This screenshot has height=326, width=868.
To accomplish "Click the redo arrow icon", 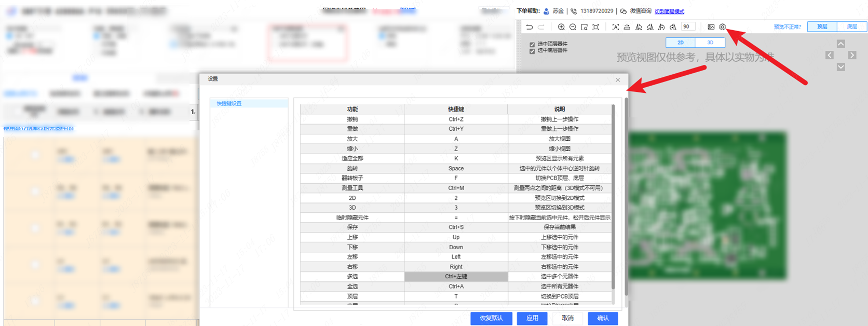I will [x=541, y=27].
